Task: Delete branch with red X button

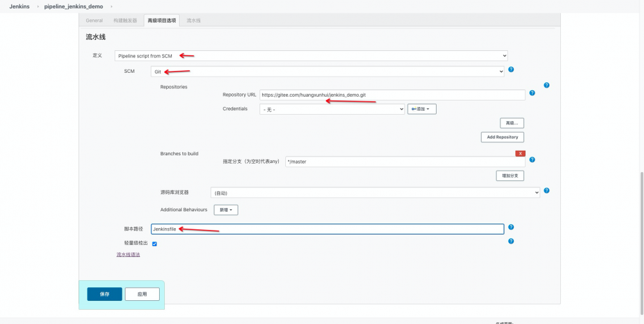Action: [520, 153]
